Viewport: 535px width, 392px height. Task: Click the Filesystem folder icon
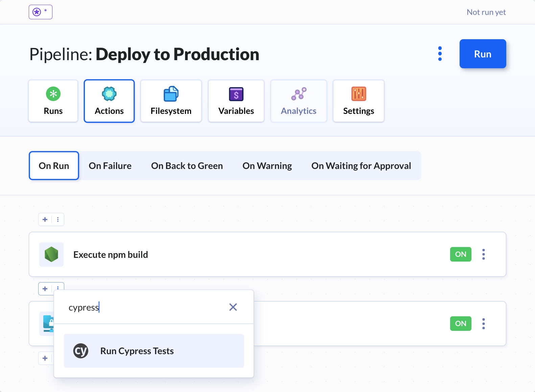click(x=171, y=94)
